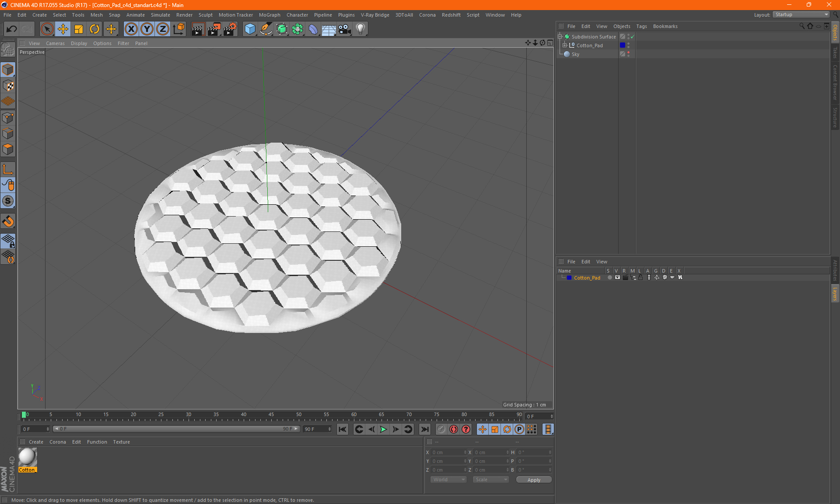Toggle Sky object visibility dots
The image size is (840, 504).
[629, 54]
